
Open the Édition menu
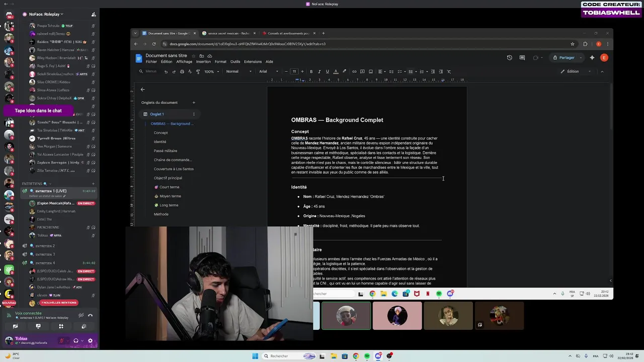pos(167,62)
